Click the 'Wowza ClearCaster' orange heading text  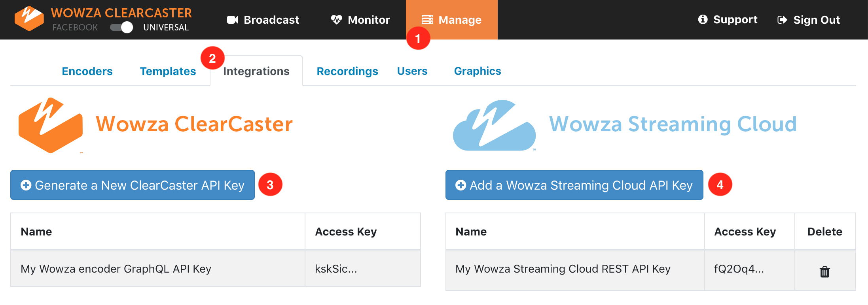tap(194, 124)
